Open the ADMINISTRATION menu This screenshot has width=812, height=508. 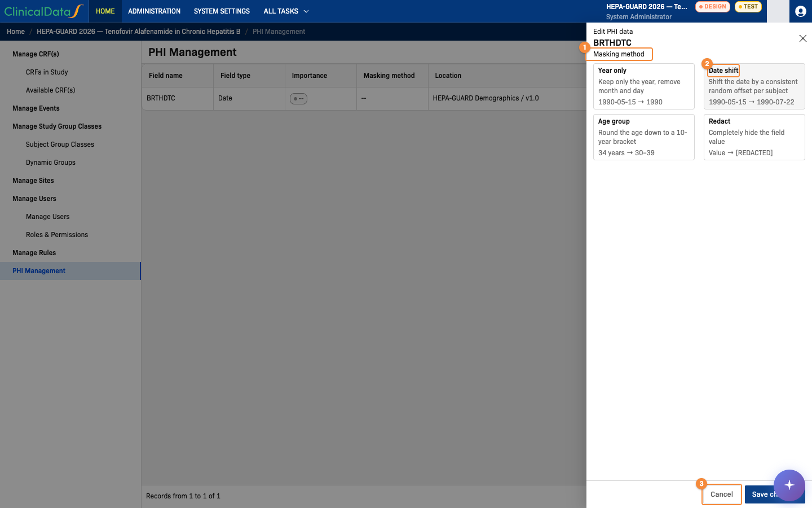click(154, 11)
